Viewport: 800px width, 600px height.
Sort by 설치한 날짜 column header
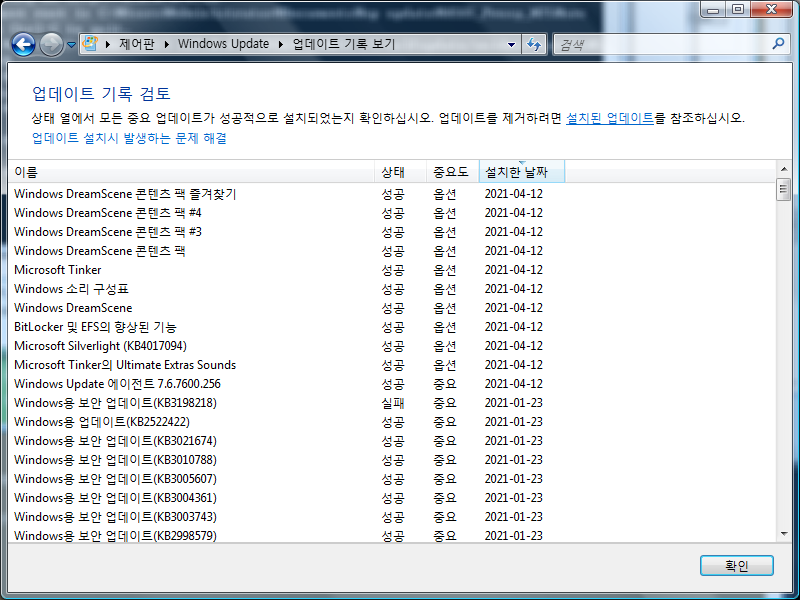tap(521, 172)
